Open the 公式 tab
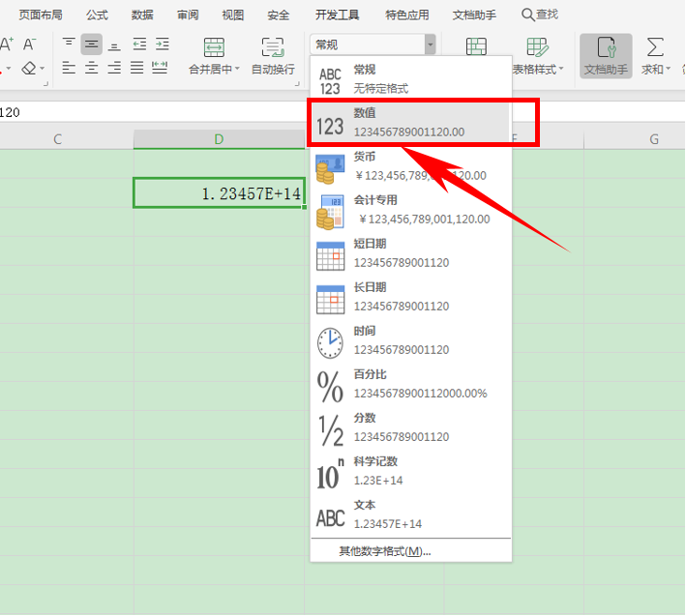The height and width of the screenshot is (616, 686). 97,15
